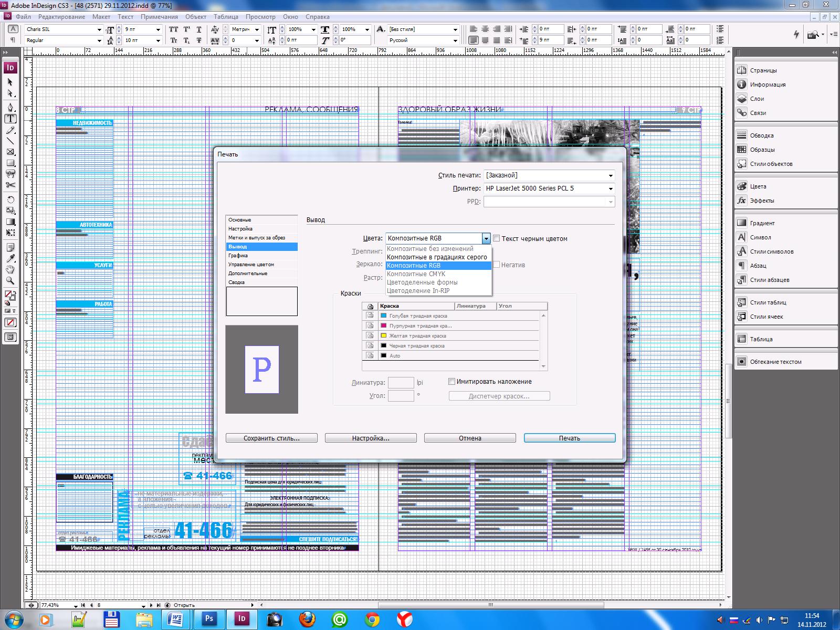
Task: Select the Pen tool
Action: pos(10,108)
